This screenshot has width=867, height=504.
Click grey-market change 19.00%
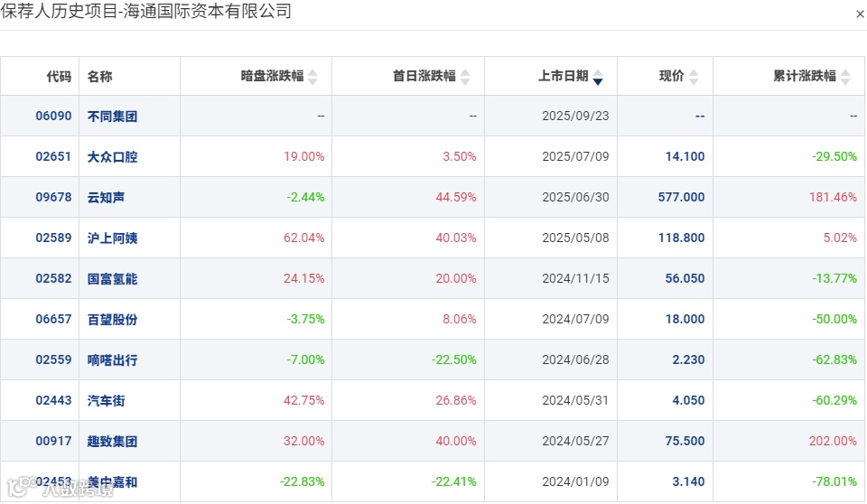[303, 156]
